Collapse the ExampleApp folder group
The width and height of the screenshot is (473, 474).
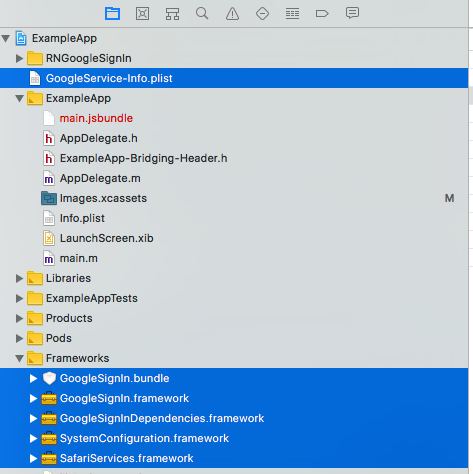click(x=20, y=98)
